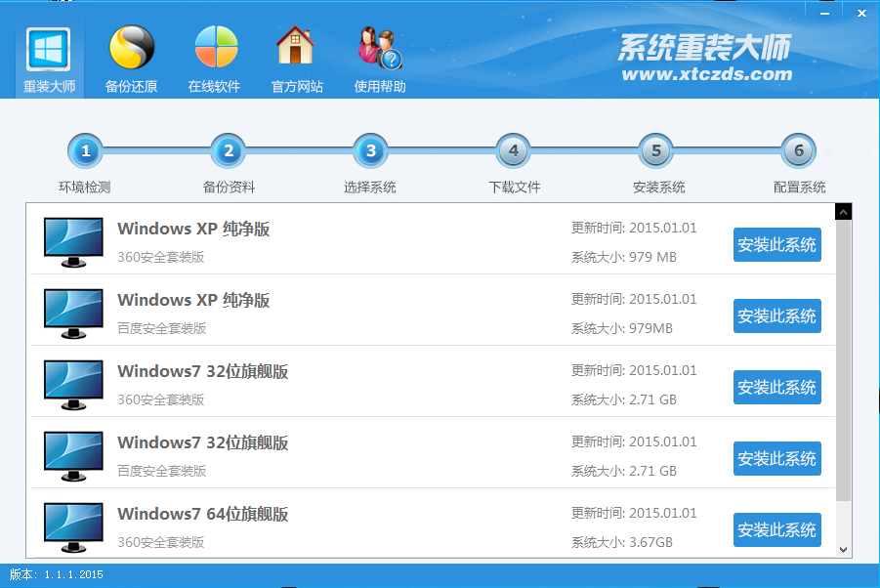The image size is (880, 588).
Task: Click the 备份资料 step label
Action: click(229, 188)
